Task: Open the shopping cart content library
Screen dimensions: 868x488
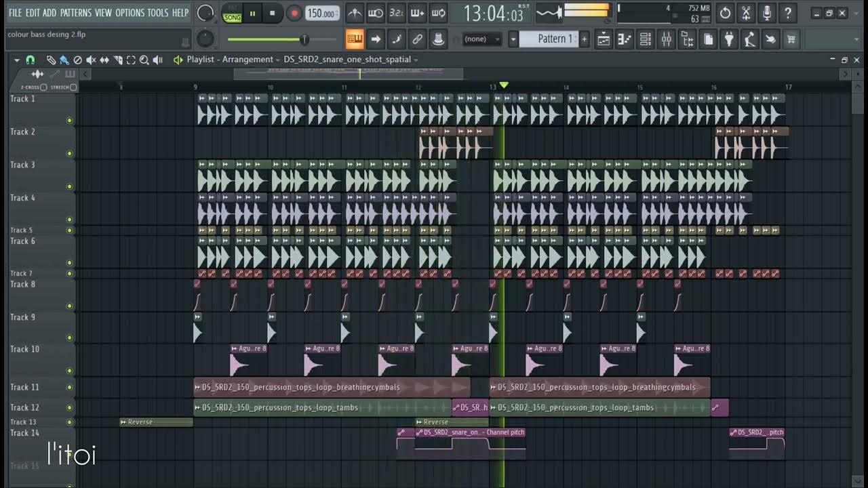Action: tap(791, 39)
